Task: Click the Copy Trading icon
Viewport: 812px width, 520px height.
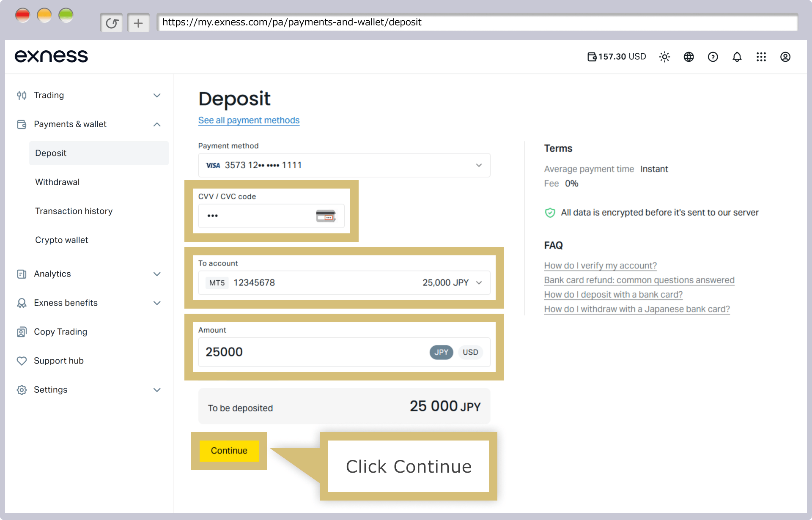Action: coord(22,332)
